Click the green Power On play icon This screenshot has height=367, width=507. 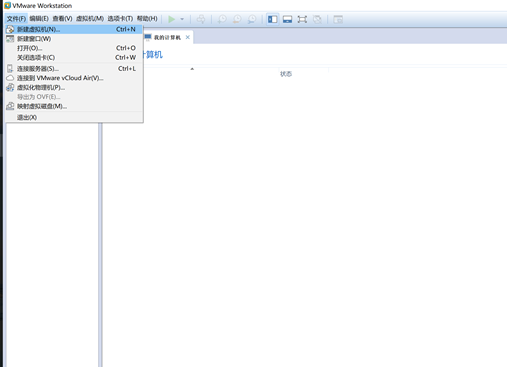coord(171,19)
